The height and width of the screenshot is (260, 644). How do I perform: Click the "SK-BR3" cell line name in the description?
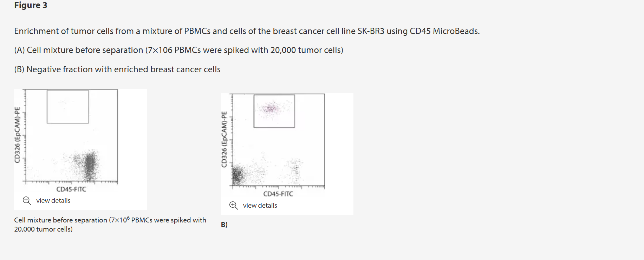click(x=371, y=31)
